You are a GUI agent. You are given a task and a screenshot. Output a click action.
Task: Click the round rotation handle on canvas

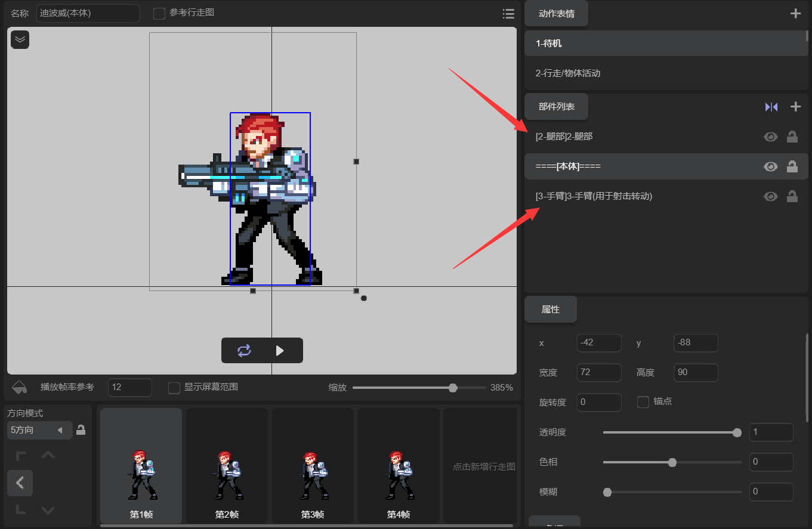click(x=364, y=298)
